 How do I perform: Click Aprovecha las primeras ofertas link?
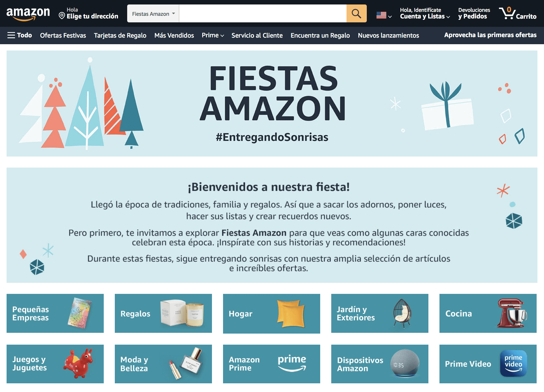tap(490, 35)
